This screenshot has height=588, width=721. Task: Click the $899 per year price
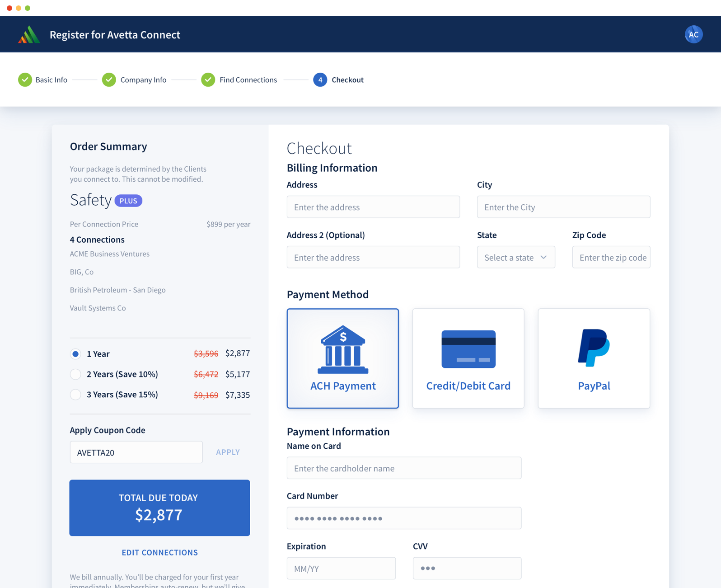click(228, 224)
